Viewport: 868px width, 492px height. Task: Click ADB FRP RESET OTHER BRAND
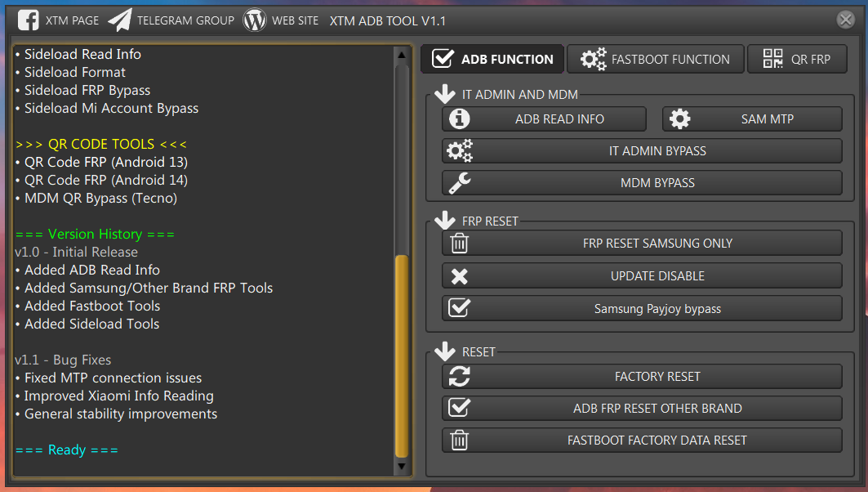642,409
